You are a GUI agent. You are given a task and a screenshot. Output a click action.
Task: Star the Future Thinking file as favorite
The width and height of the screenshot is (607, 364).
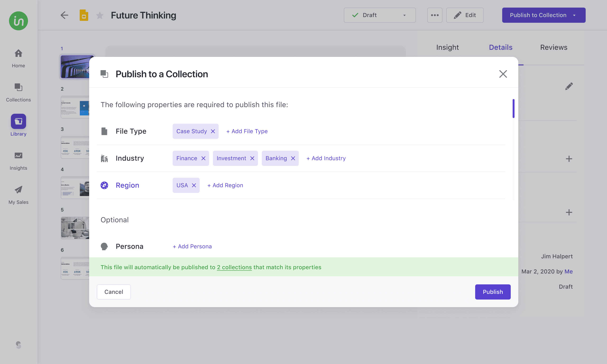[x=100, y=15]
